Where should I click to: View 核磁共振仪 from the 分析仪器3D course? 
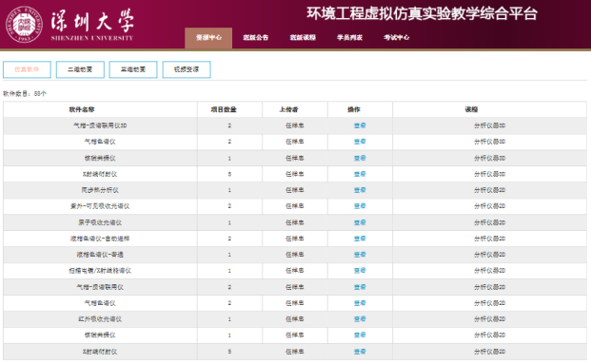tap(360, 158)
